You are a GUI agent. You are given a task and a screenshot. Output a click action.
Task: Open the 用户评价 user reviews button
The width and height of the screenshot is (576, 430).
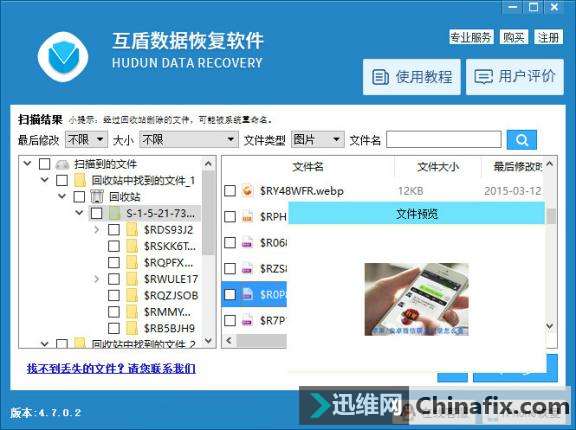(x=515, y=77)
